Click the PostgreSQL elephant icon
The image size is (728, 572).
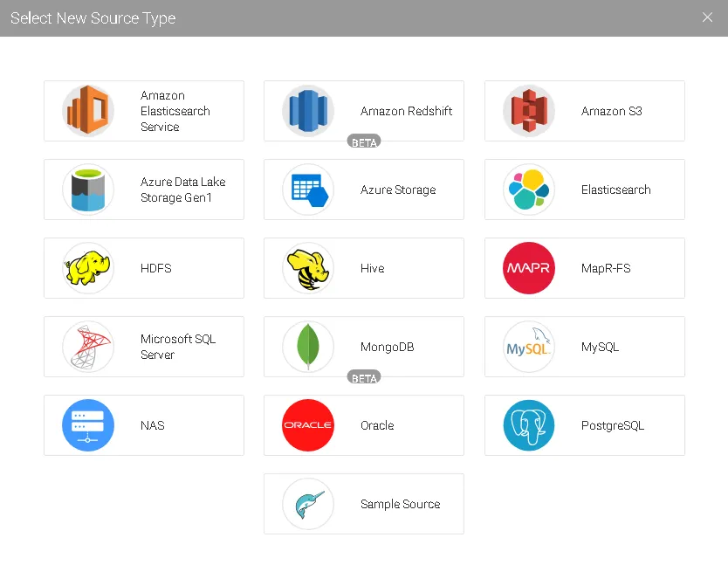(529, 425)
